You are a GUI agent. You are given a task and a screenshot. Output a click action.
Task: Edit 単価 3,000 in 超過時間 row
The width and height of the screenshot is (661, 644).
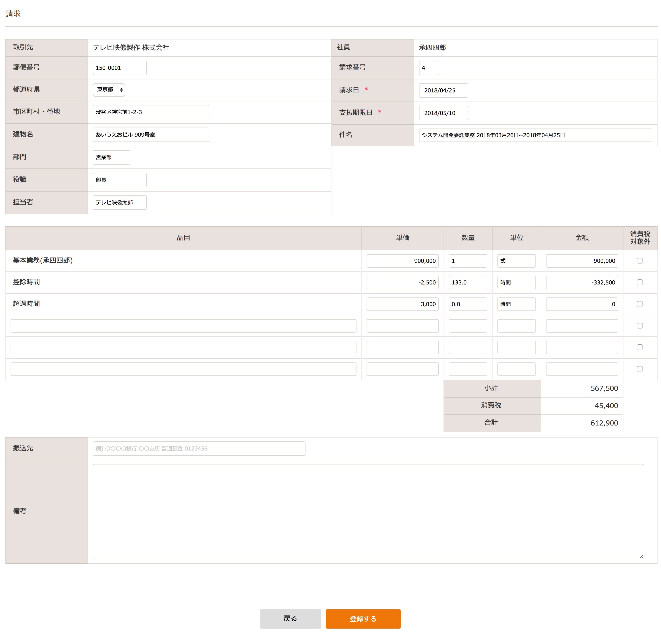pyautogui.click(x=402, y=304)
